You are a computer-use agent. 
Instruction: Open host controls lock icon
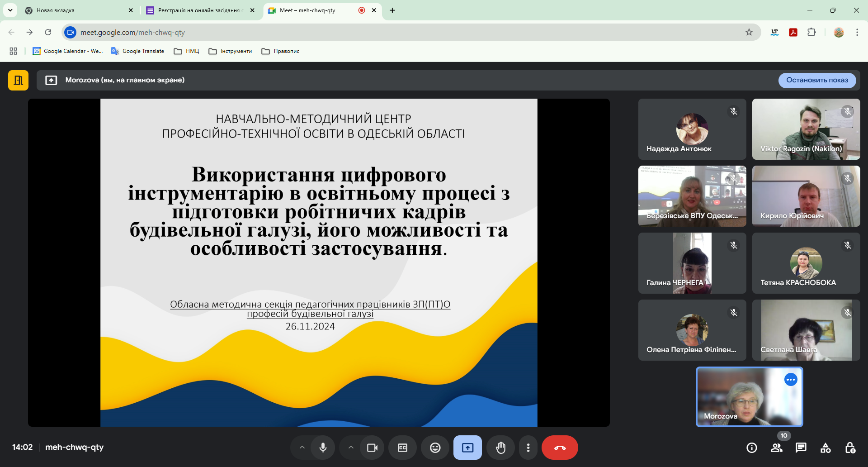(849, 448)
